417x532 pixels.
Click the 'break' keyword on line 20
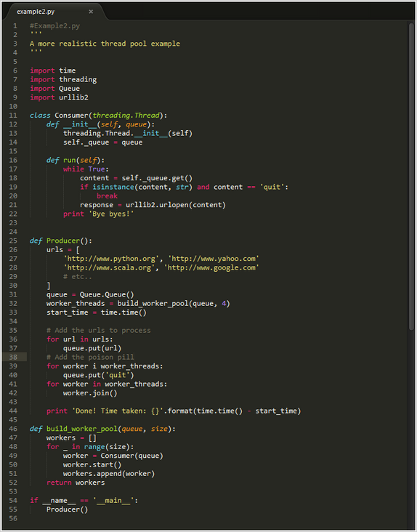coord(107,196)
